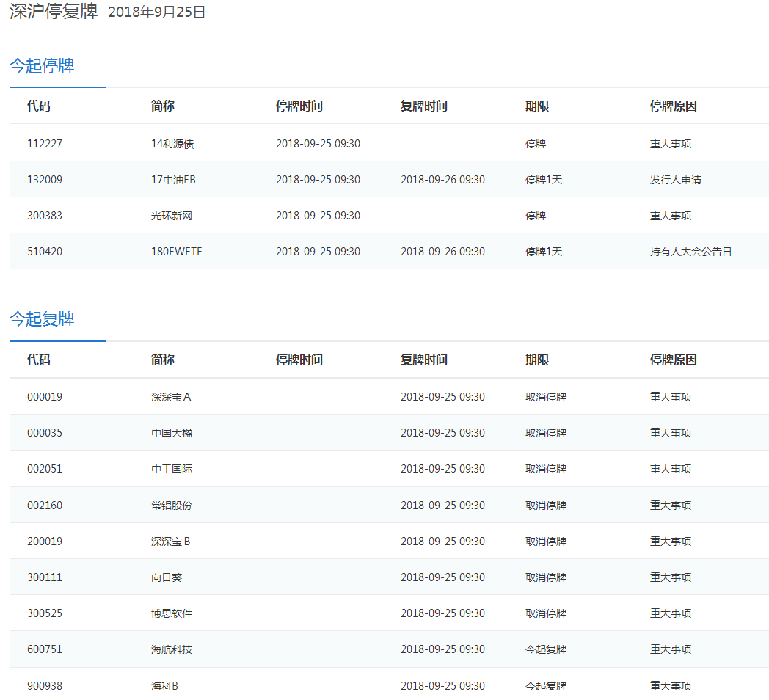This screenshot has height=700, width=769.
Task: Open the 中国天楹 stock entry
Action: (172, 433)
